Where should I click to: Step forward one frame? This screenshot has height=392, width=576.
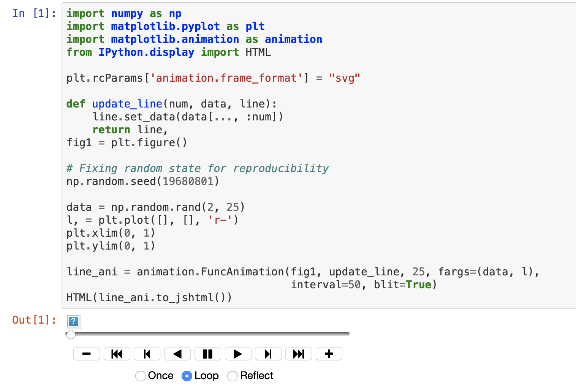pyautogui.click(x=268, y=354)
